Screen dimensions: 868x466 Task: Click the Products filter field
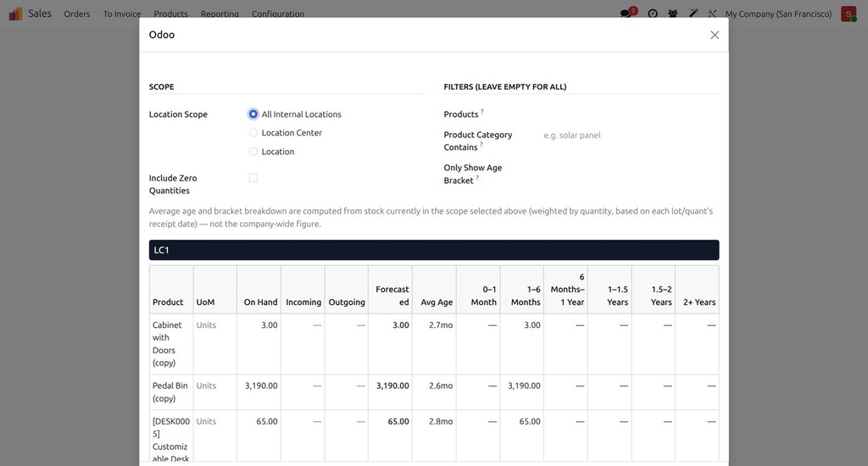tap(631, 114)
